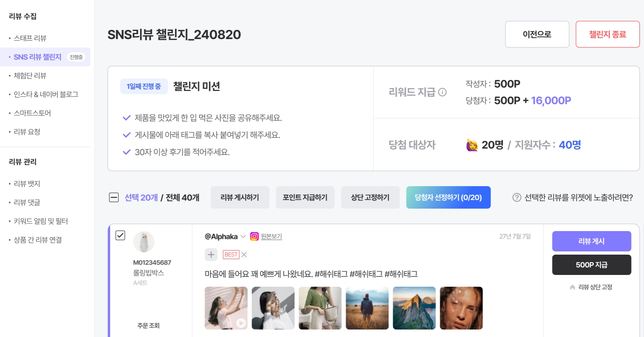The width and height of the screenshot is (644, 337).
Task: Click 주문 조회 under the product info
Action: tap(148, 326)
